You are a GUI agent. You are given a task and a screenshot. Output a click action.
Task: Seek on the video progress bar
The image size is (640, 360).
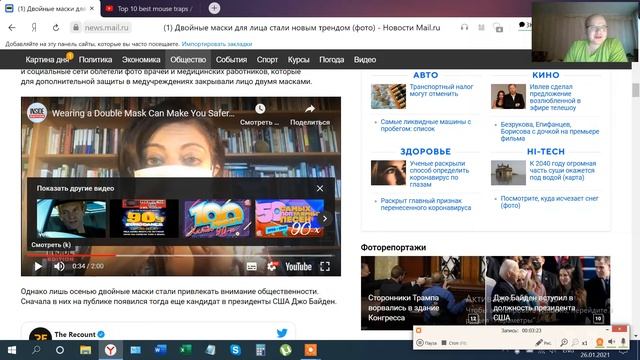pyautogui.click(x=181, y=255)
